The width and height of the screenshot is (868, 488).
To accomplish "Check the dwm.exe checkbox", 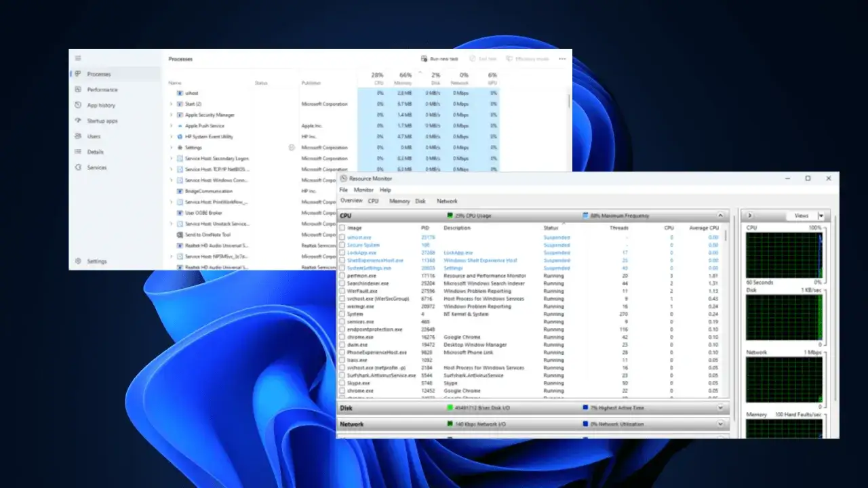I will (342, 344).
